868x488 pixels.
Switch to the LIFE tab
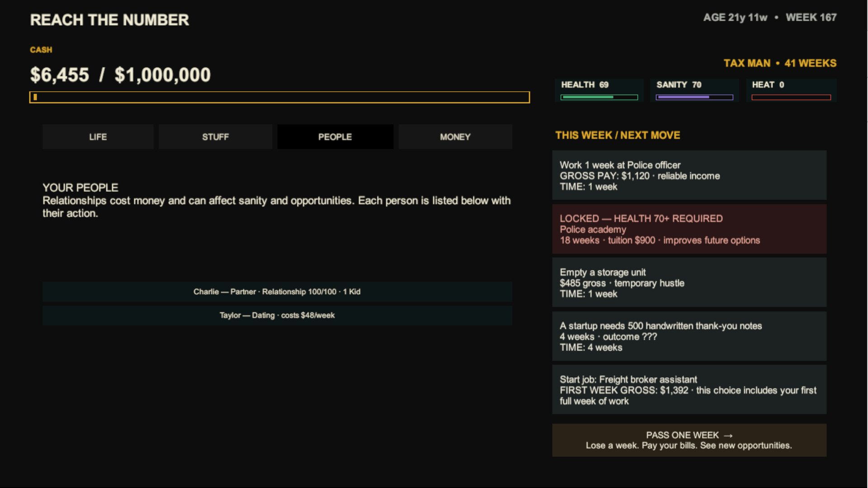pos(98,137)
